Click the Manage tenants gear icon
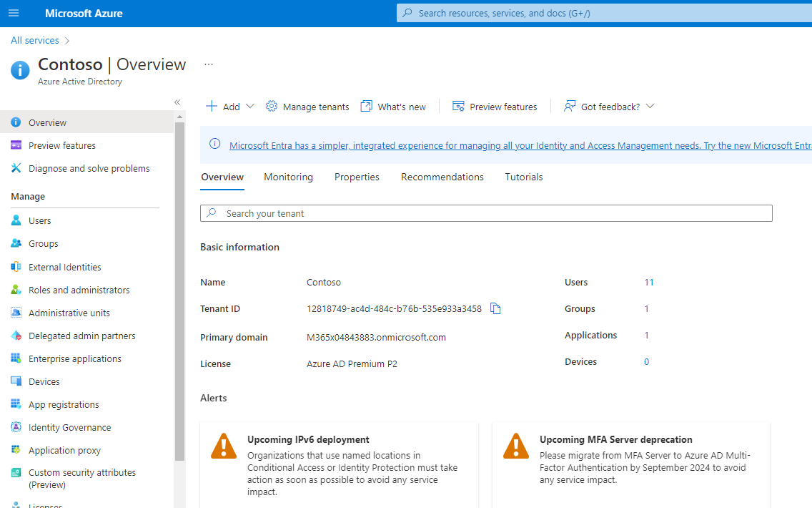Viewport: 812px width, 508px height. pos(272,107)
